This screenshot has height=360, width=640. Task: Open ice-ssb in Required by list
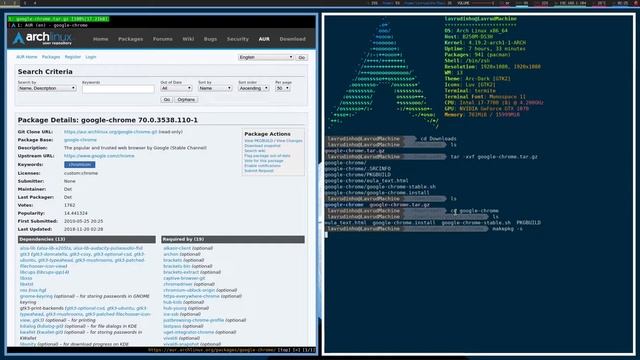(x=171, y=314)
